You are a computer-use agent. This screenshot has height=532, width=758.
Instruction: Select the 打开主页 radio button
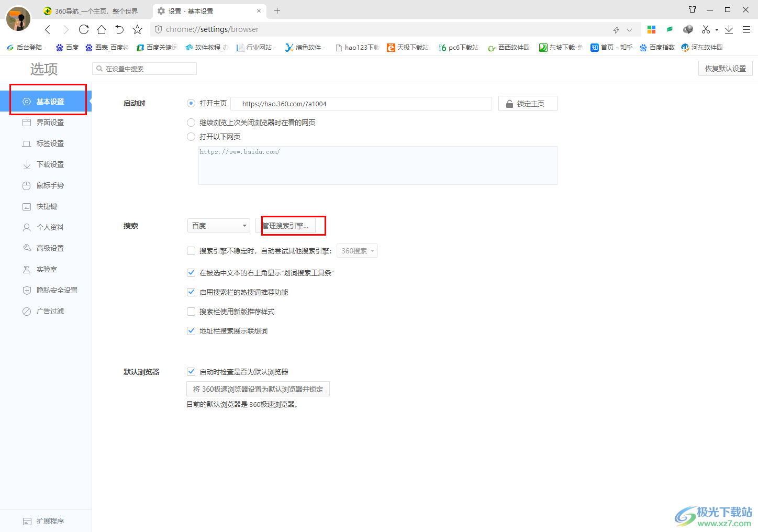191,103
